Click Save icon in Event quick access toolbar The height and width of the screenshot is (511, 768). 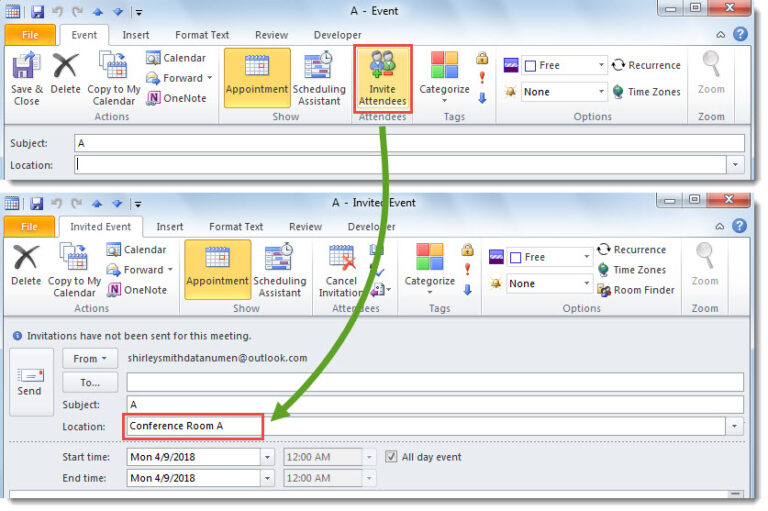(x=38, y=11)
